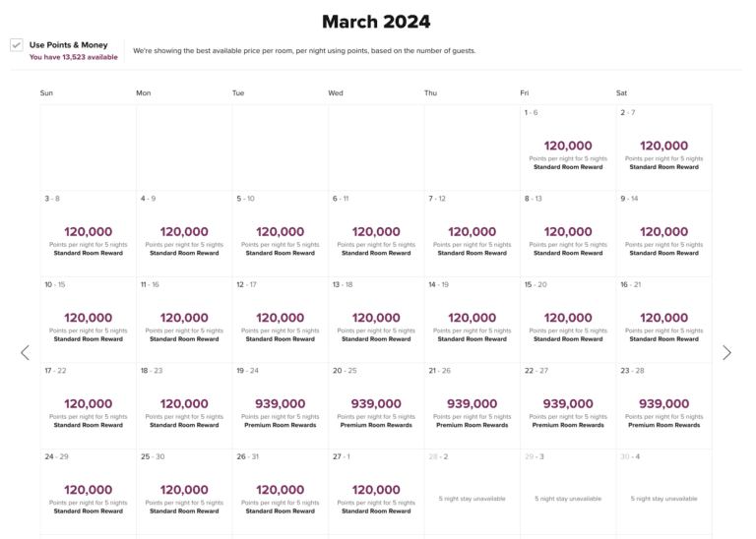Image resolution: width=756 pixels, height=539 pixels.
Task: Choose the March 3 - 8 date cell
Action: 88,232
